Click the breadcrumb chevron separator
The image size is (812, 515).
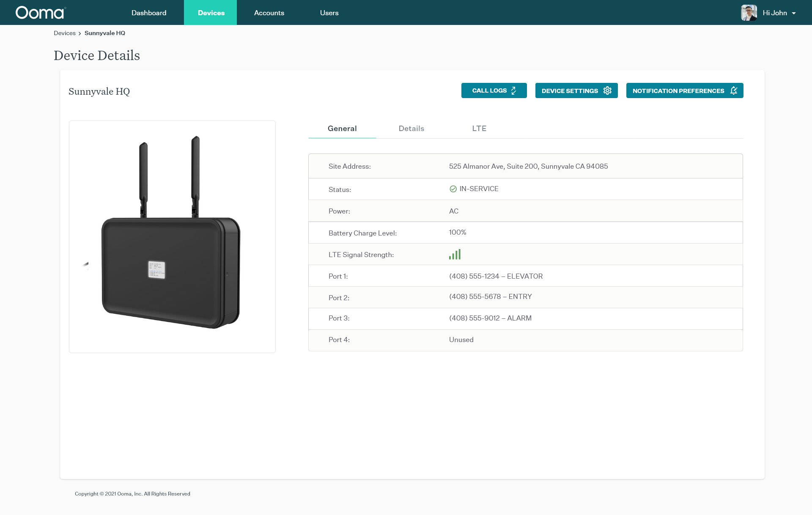pyautogui.click(x=80, y=33)
